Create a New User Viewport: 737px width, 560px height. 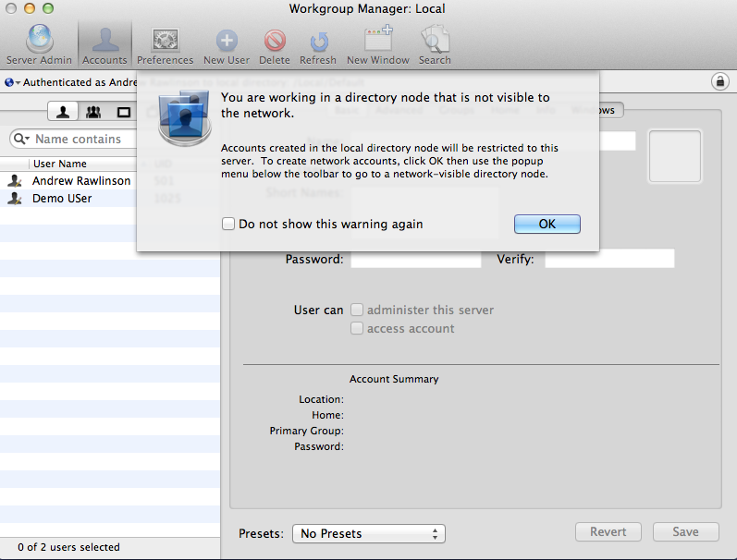click(227, 47)
